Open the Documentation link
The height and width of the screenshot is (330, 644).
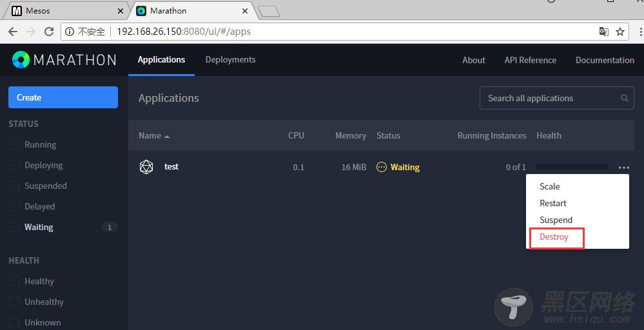click(605, 60)
